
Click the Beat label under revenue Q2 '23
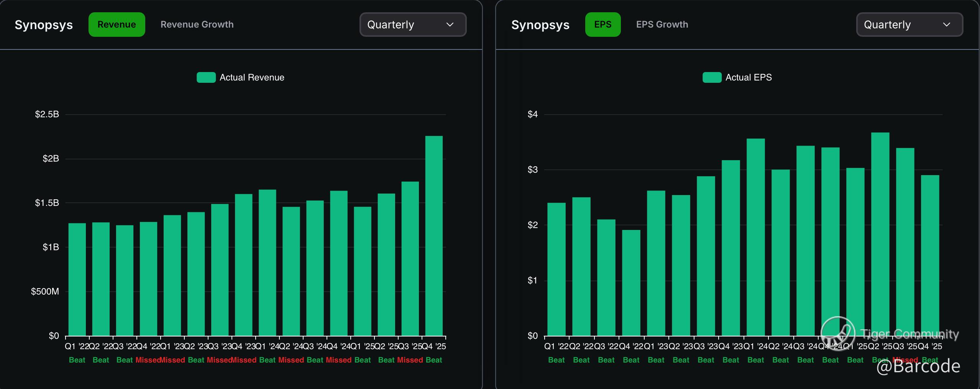(x=196, y=360)
